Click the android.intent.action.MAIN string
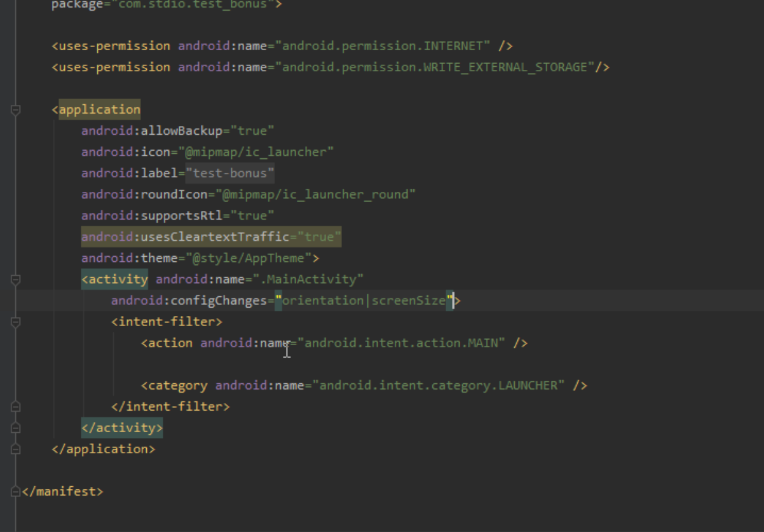 (x=405, y=343)
